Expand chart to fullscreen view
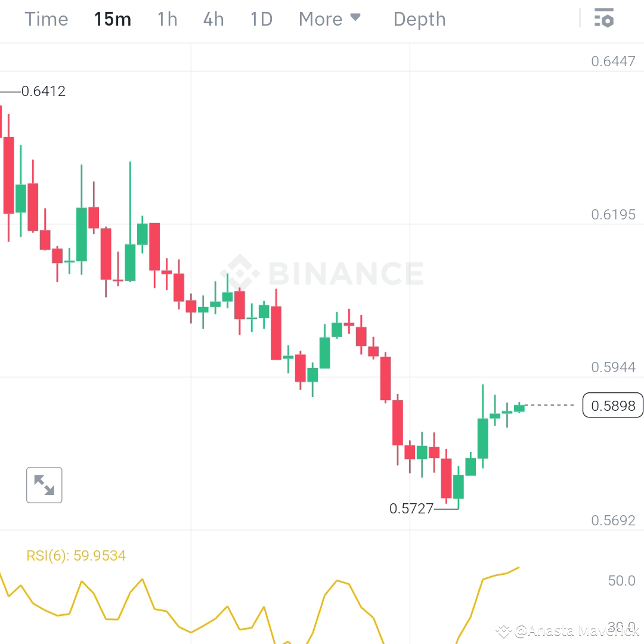Viewport: 644px width, 644px height. [44, 485]
